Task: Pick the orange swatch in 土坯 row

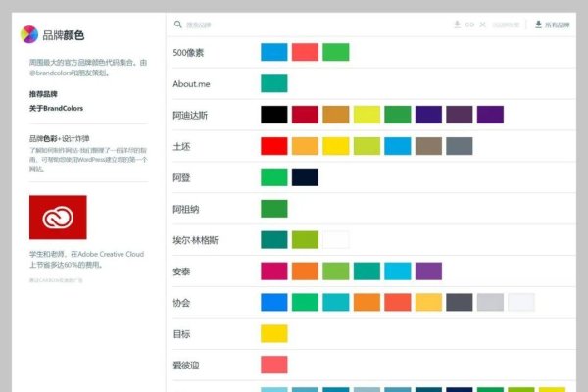Action: point(305,146)
